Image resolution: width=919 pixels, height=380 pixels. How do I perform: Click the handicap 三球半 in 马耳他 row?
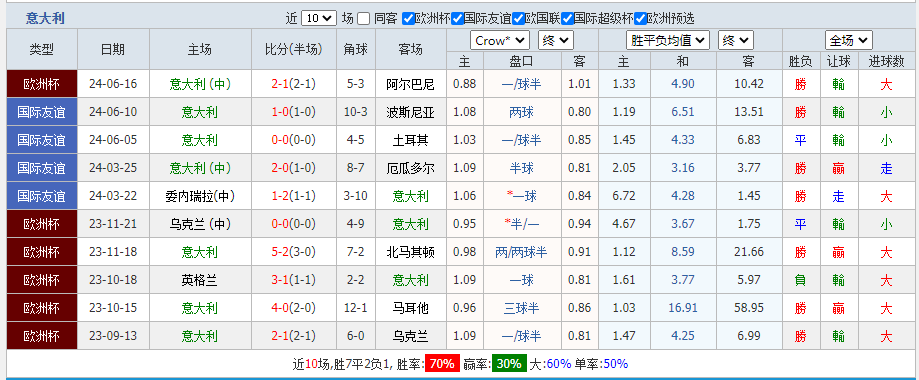pyautogui.click(x=522, y=308)
